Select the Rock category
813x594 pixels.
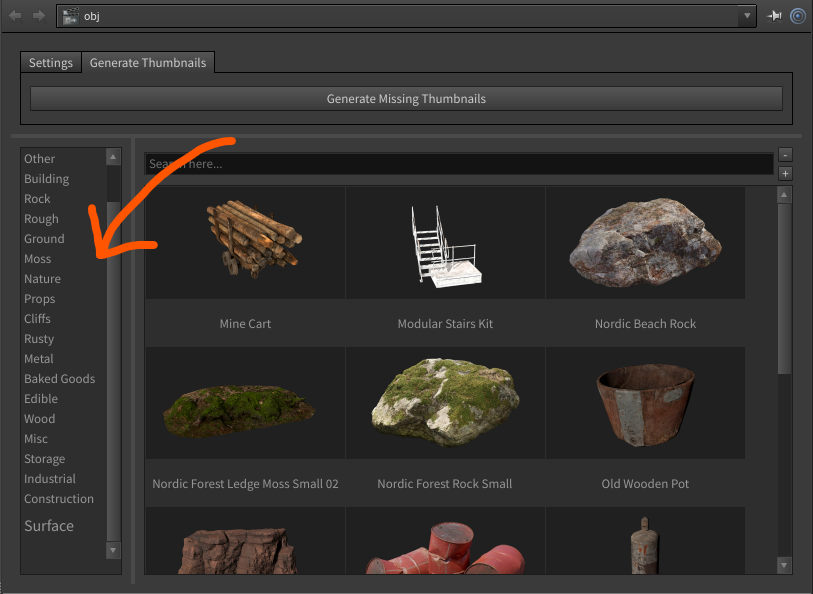point(37,199)
